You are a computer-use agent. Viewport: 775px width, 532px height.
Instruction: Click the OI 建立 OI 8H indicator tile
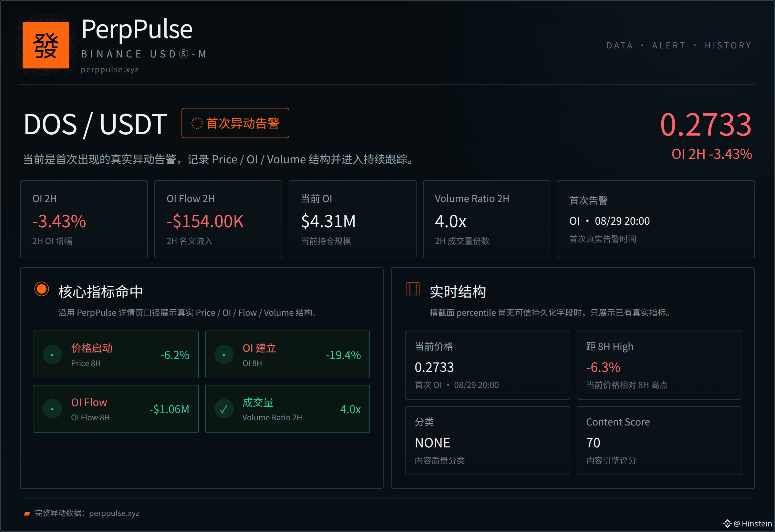(x=287, y=354)
